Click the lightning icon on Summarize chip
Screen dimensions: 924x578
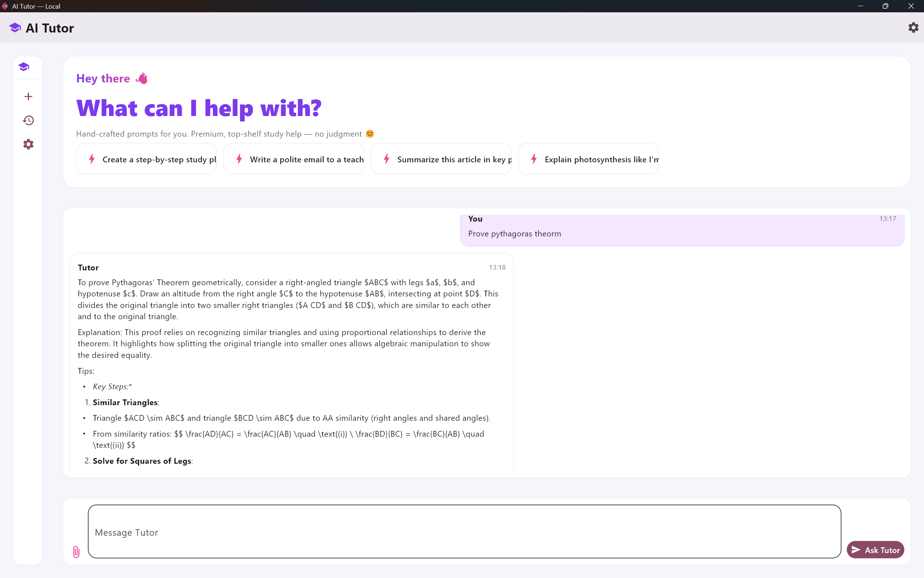tap(387, 159)
